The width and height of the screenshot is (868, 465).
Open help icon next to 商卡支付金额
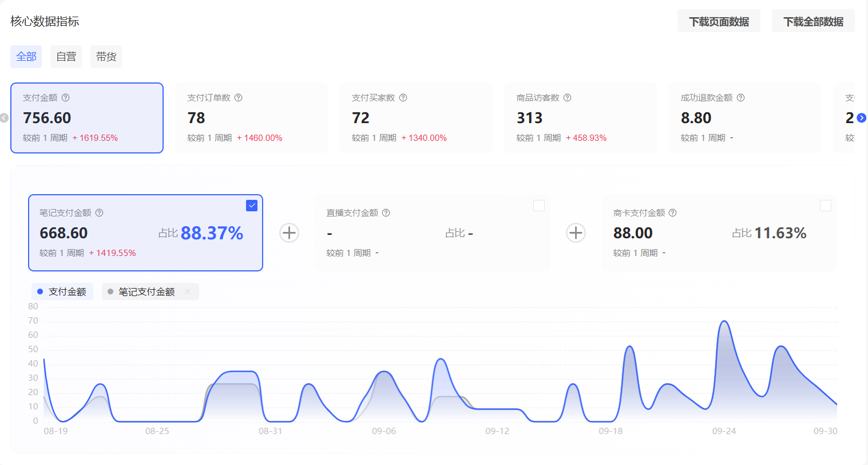pos(673,213)
